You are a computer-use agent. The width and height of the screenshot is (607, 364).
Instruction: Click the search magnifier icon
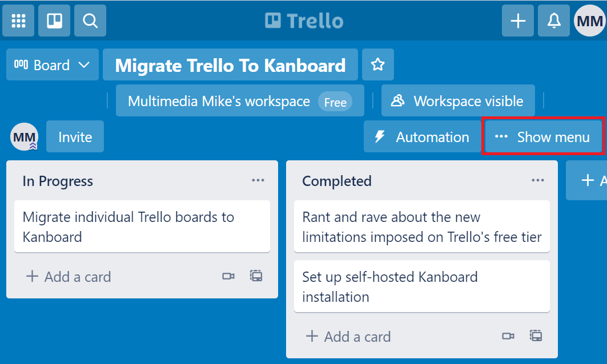(90, 21)
